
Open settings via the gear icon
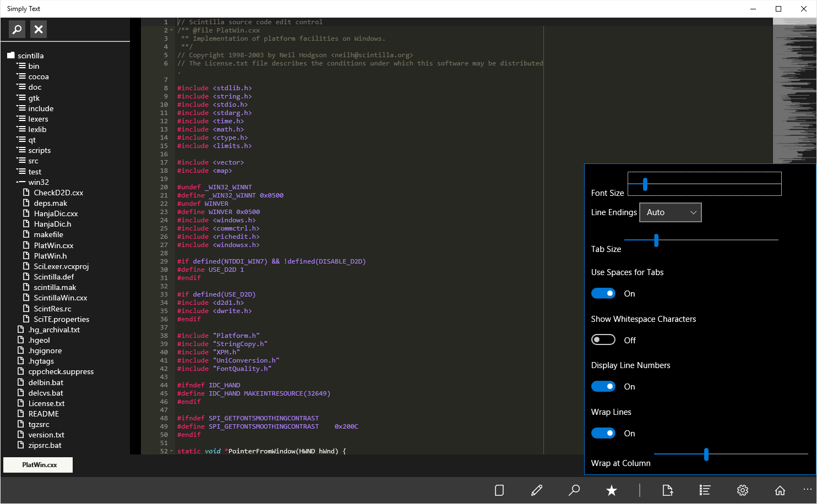[x=743, y=490]
